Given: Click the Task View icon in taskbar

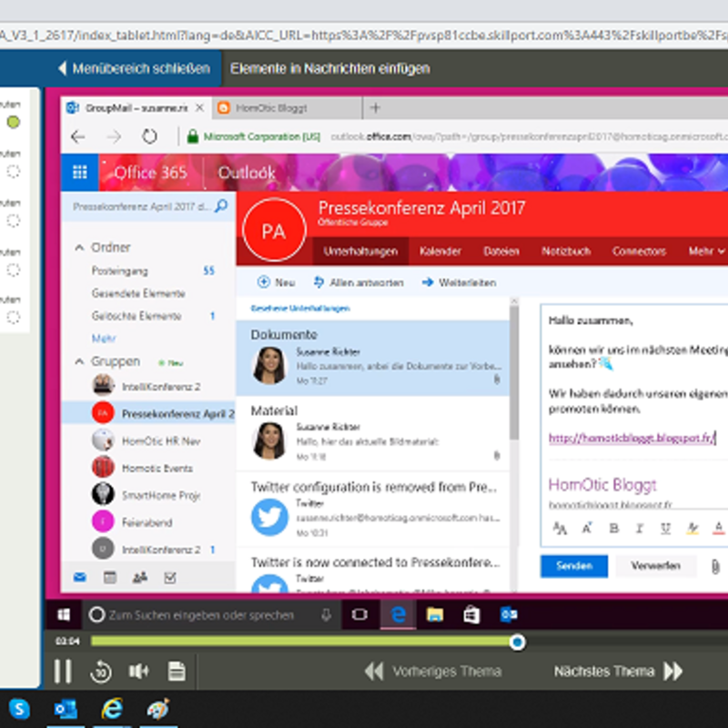Looking at the screenshot, I should (359, 615).
